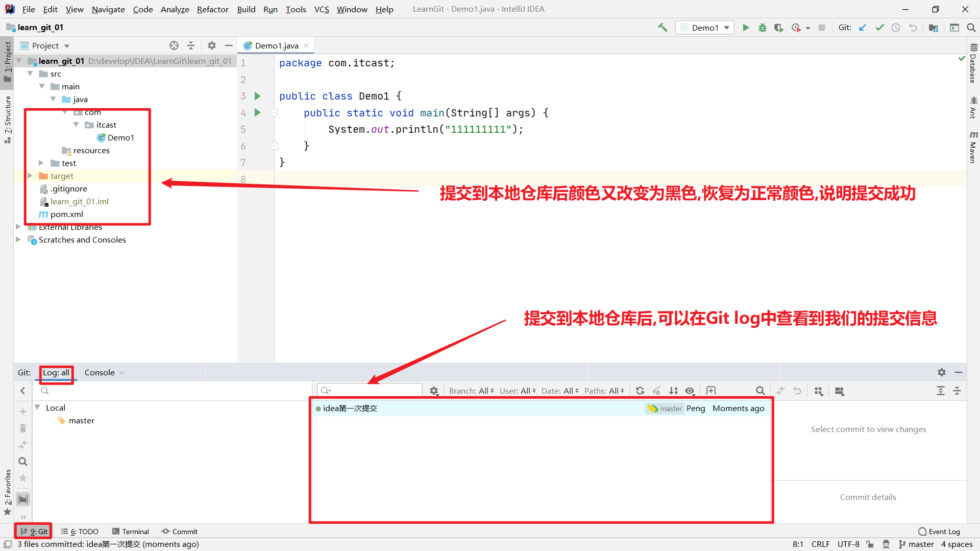Click the run gutter icon beside class Demo1
This screenshot has width=980, height=551.
258,96
